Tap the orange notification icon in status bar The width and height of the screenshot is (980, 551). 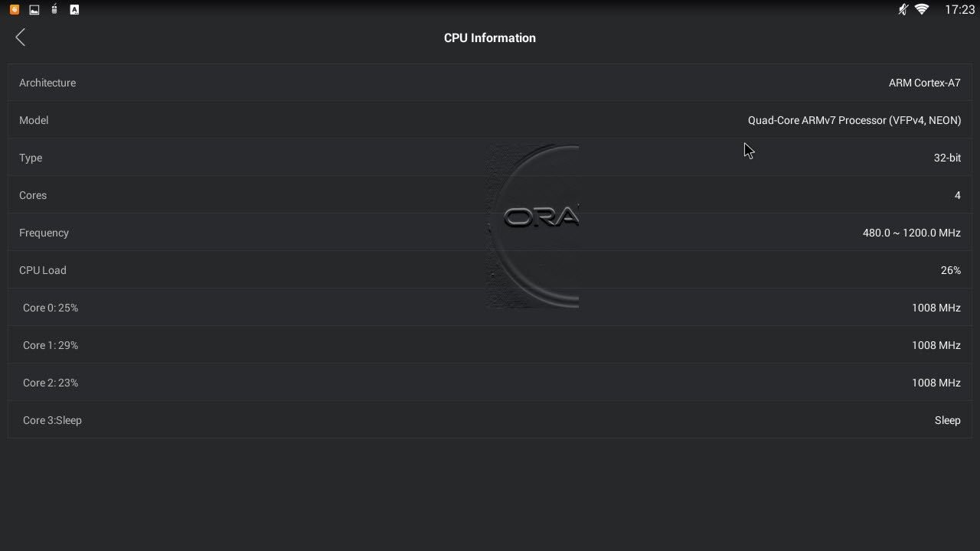point(14,10)
